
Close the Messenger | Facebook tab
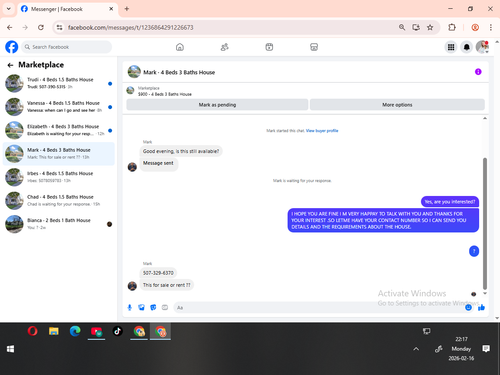click(x=111, y=9)
